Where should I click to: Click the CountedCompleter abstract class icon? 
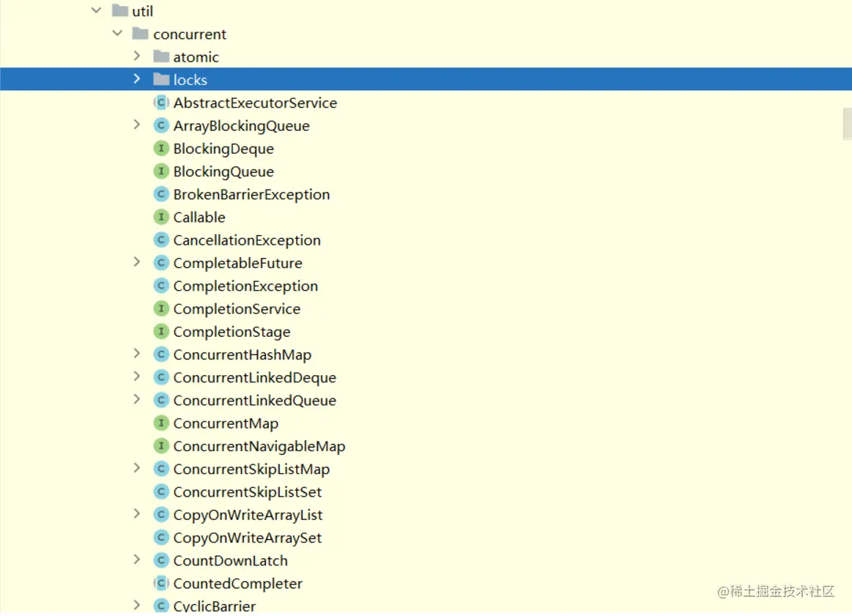[x=161, y=584]
